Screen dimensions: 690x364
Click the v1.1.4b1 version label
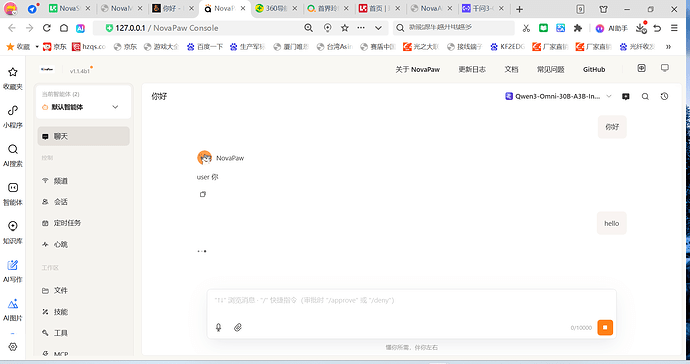pyautogui.click(x=80, y=70)
